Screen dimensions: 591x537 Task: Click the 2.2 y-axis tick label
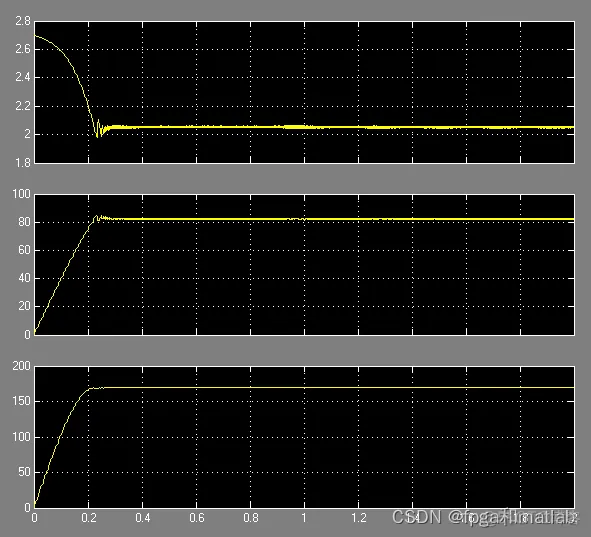(x=23, y=106)
